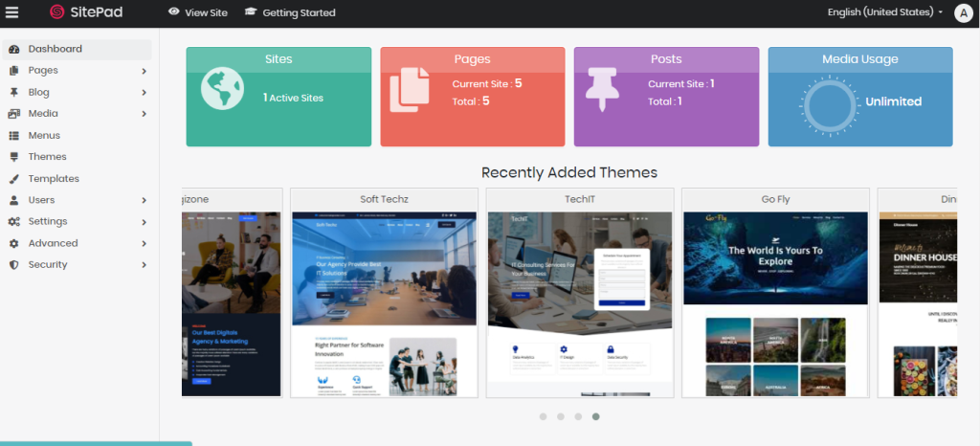Click the Advanced gear icon in sidebar

pyautogui.click(x=13, y=243)
